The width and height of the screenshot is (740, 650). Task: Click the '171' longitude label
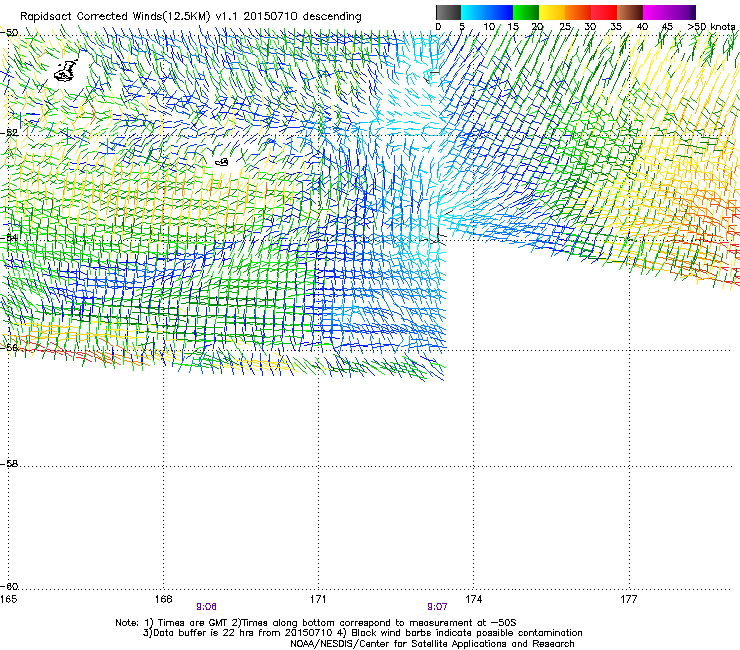point(318,599)
